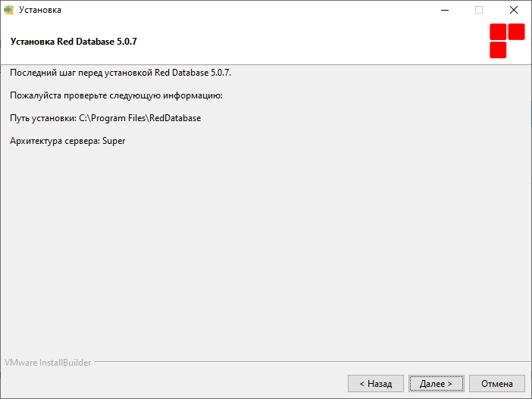Click the Последний шаг перед установкой line
The image size is (532, 399).
click(120, 73)
